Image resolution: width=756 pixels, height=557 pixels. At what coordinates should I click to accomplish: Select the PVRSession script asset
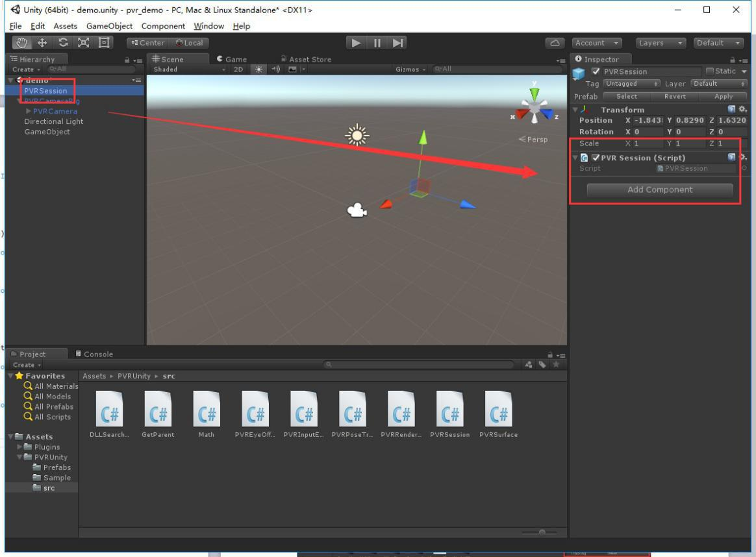pyautogui.click(x=450, y=414)
